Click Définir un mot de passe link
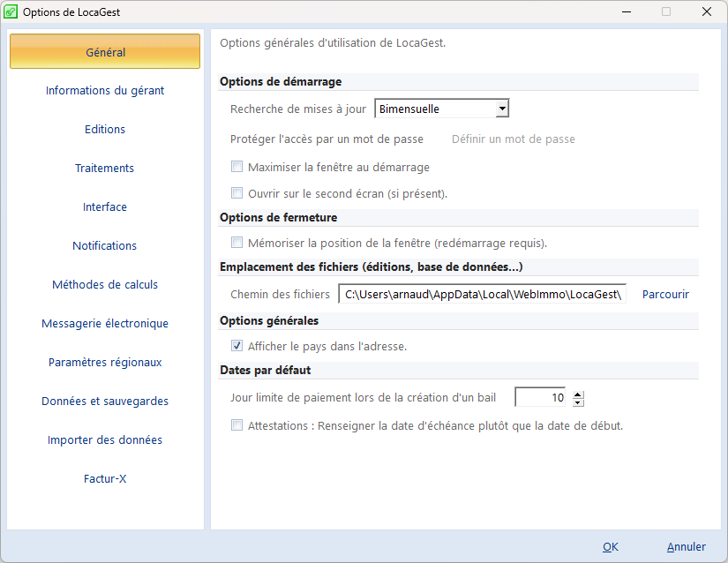The height and width of the screenshot is (563, 728). (x=514, y=139)
